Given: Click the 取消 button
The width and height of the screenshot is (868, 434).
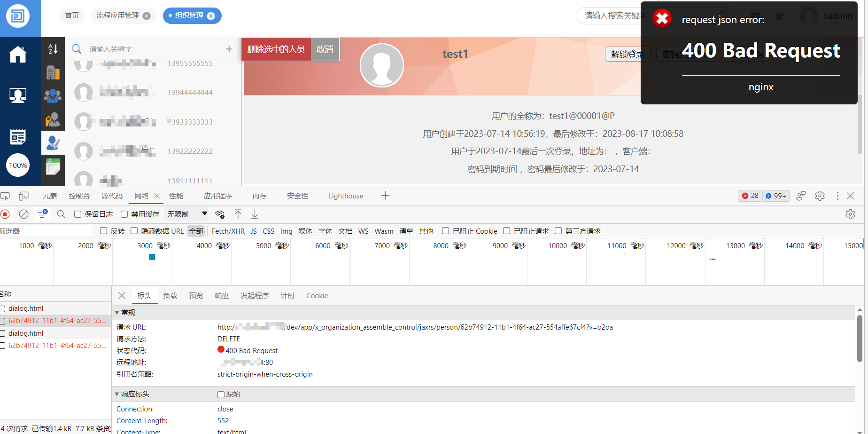Looking at the screenshot, I should tap(325, 49).
